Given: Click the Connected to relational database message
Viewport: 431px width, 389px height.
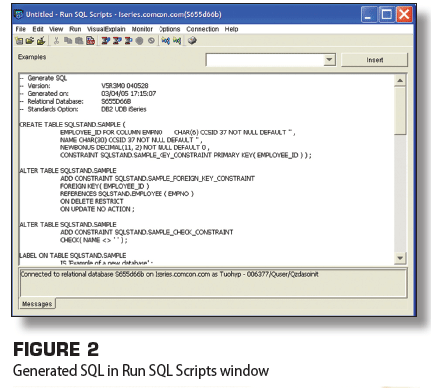Looking at the screenshot, I should [169, 274].
